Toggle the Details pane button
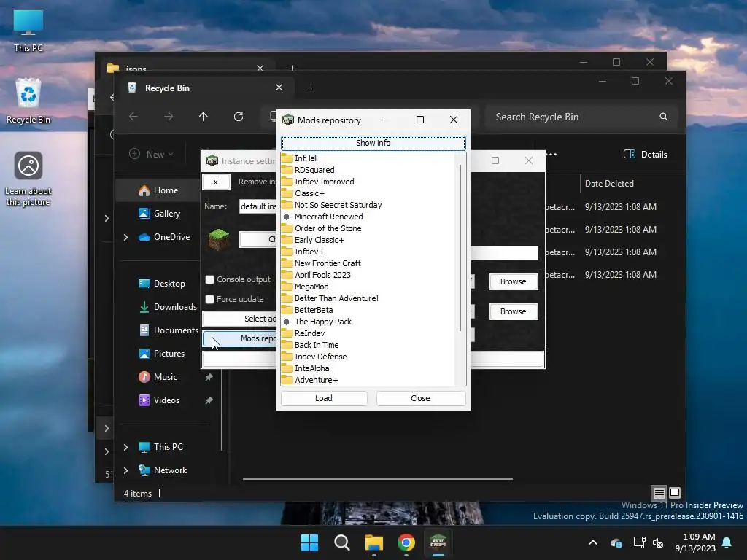The width and height of the screenshot is (747, 560). coord(646,155)
